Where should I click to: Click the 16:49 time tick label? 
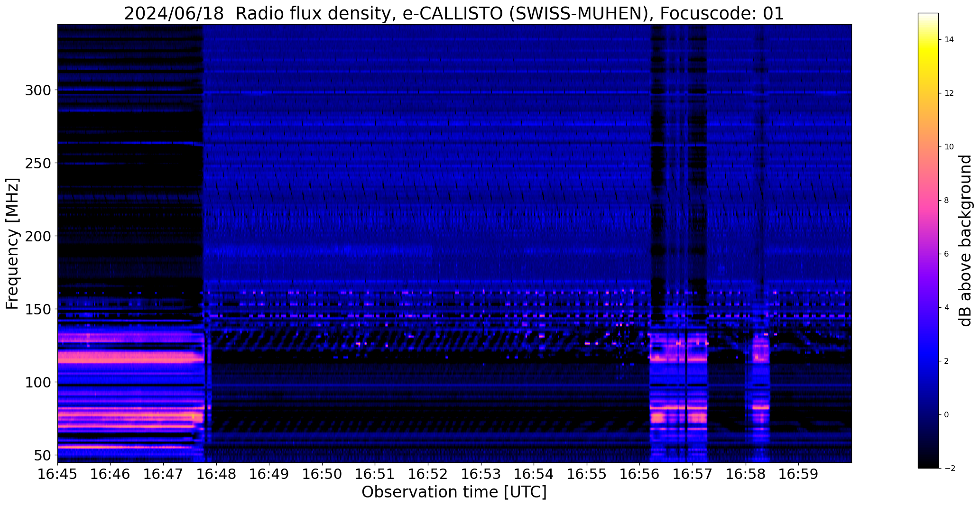click(x=269, y=474)
